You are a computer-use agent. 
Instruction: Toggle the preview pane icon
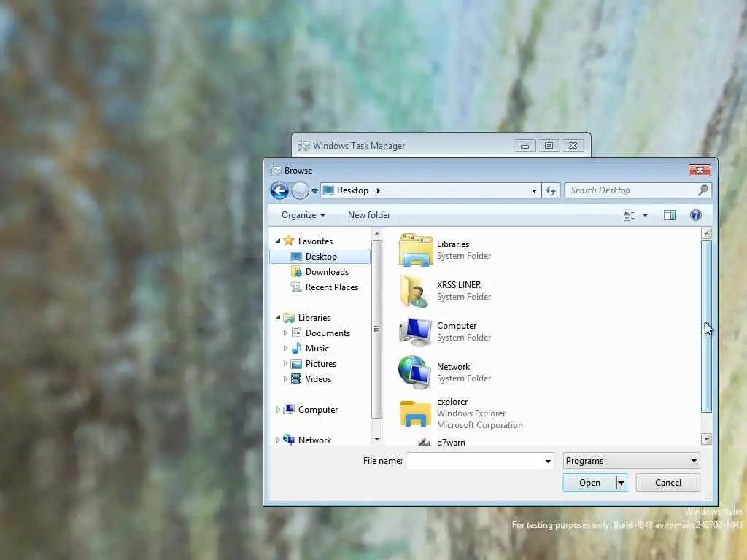point(670,215)
